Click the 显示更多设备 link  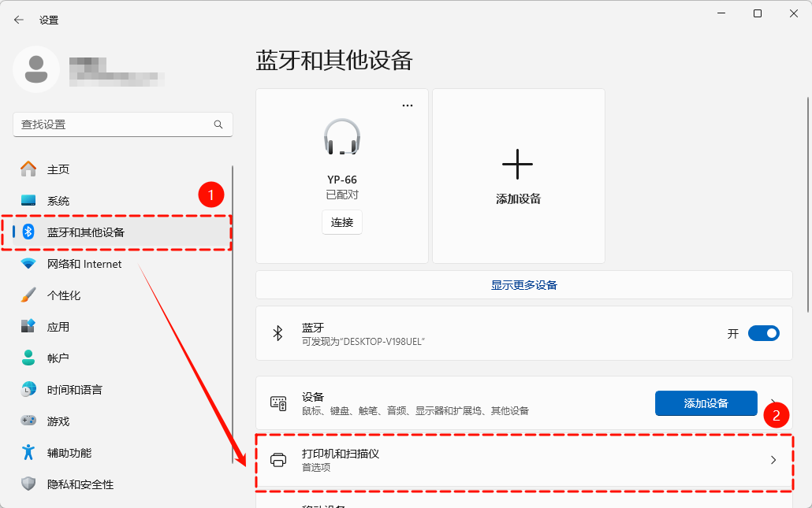pyautogui.click(x=523, y=284)
